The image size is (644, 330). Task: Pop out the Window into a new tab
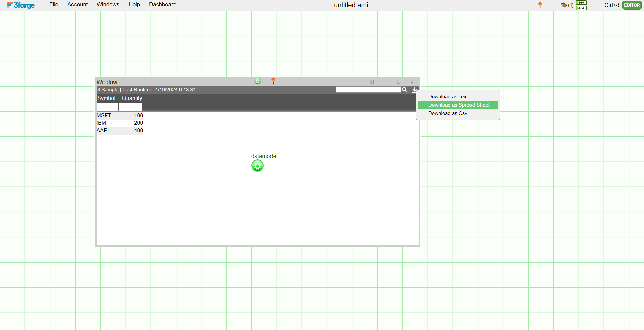(372, 81)
